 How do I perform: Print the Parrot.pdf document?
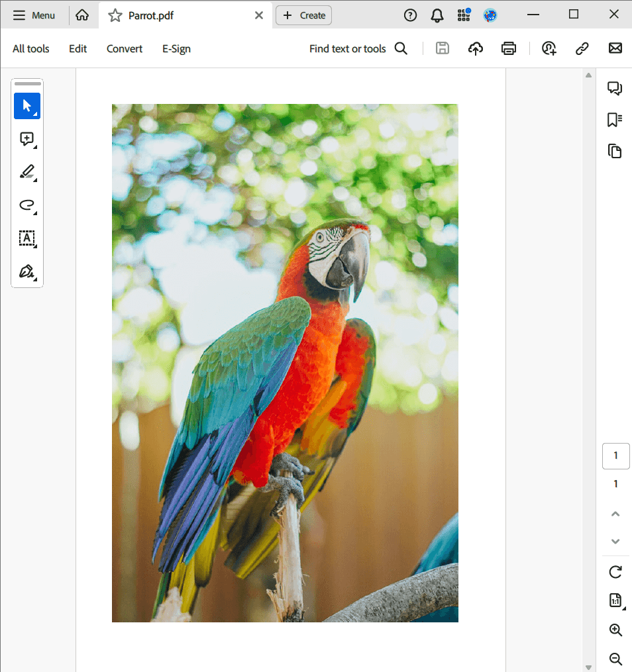[x=508, y=48]
